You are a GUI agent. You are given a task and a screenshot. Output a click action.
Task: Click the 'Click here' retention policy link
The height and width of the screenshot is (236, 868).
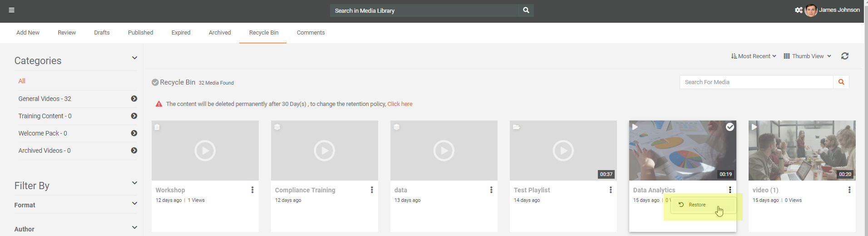[x=399, y=104]
